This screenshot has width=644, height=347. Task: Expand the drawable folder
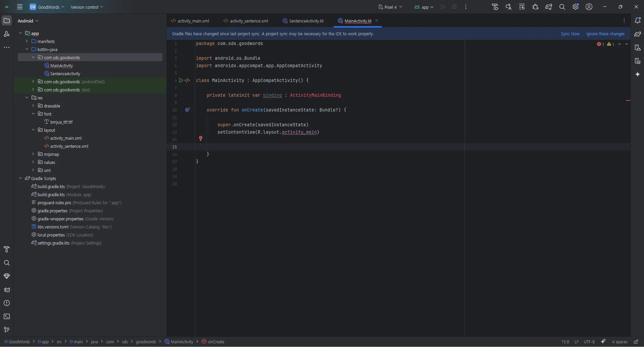[x=33, y=106]
